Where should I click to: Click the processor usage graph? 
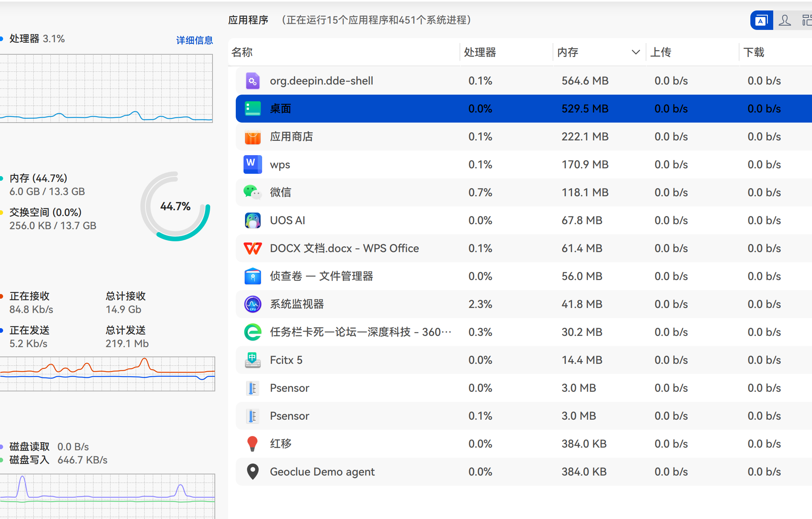[x=106, y=88]
